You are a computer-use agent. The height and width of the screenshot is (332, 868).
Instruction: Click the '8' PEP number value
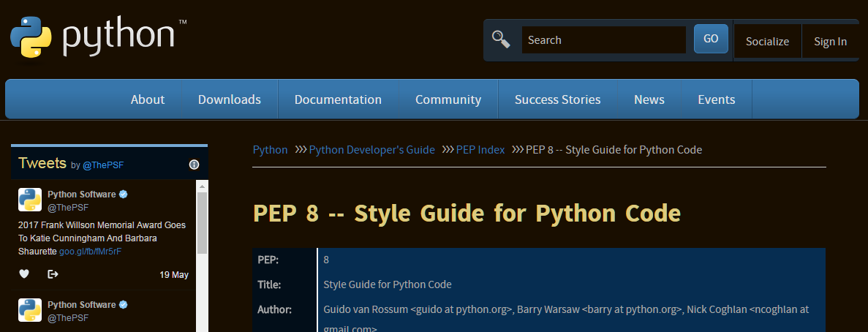pyautogui.click(x=326, y=260)
